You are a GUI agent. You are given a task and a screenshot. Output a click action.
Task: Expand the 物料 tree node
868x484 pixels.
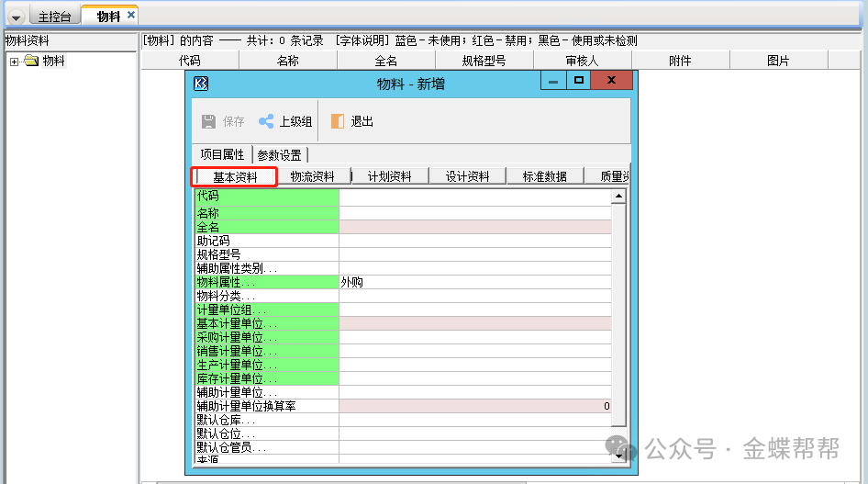(x=14, y=62)
